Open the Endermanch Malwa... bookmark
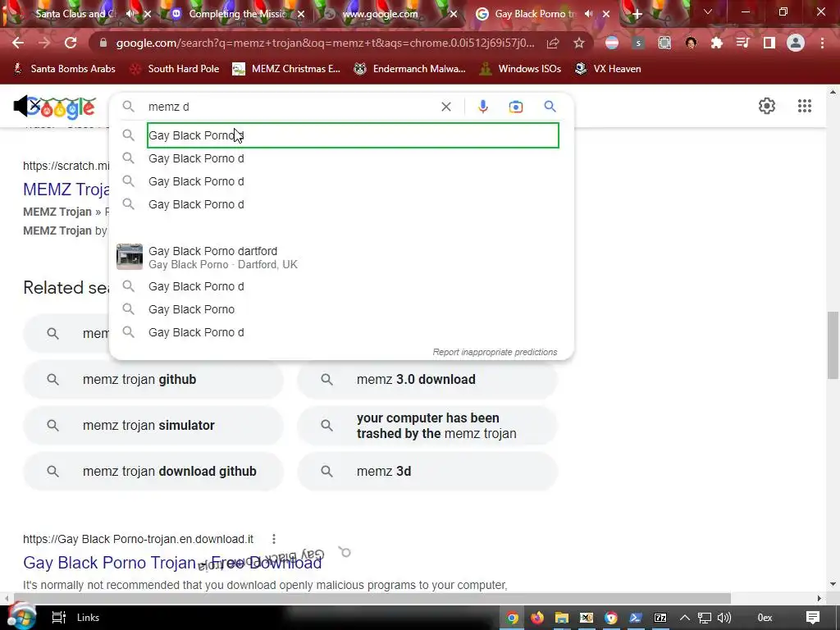Viewport: 840px width, 630px height. coord(410,69)
